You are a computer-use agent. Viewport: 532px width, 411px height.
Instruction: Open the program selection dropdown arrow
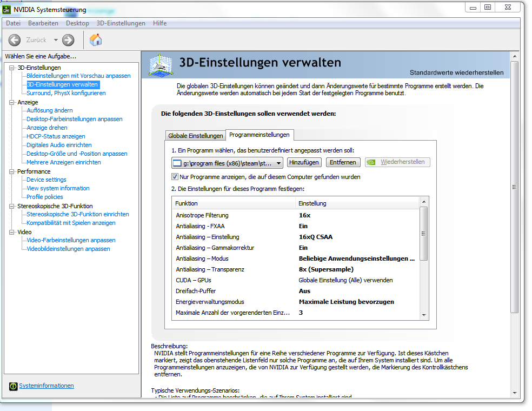pos(278,163)
